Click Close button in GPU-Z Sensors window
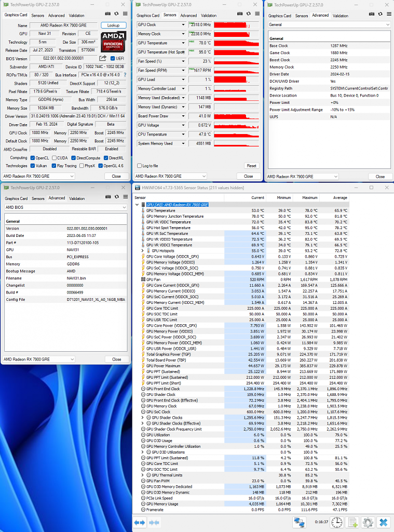The image size is (394, 532). click(249, 176)
